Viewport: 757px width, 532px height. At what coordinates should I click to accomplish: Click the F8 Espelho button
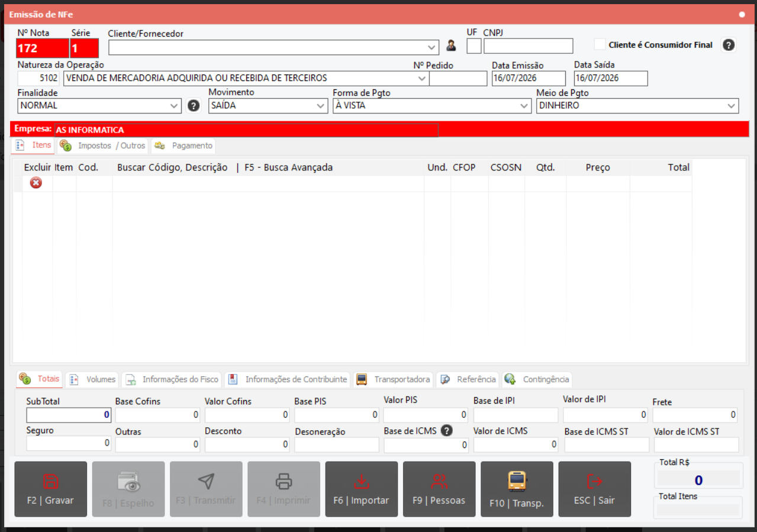128,489
